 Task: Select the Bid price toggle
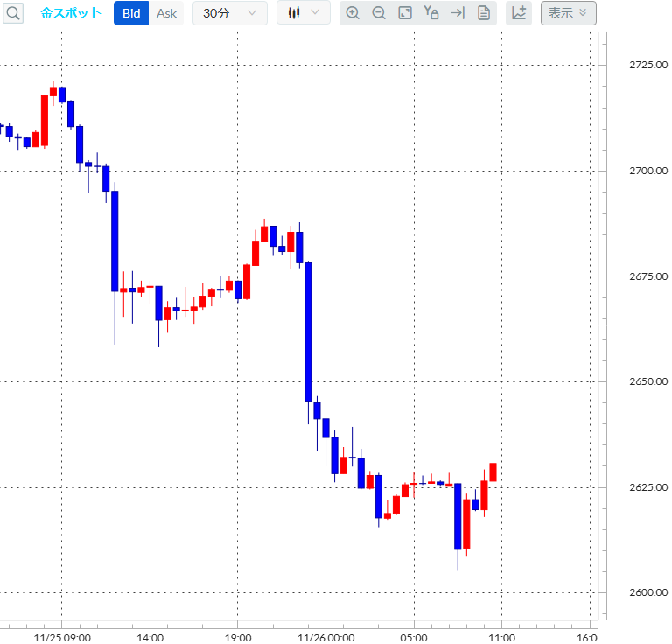131,13
